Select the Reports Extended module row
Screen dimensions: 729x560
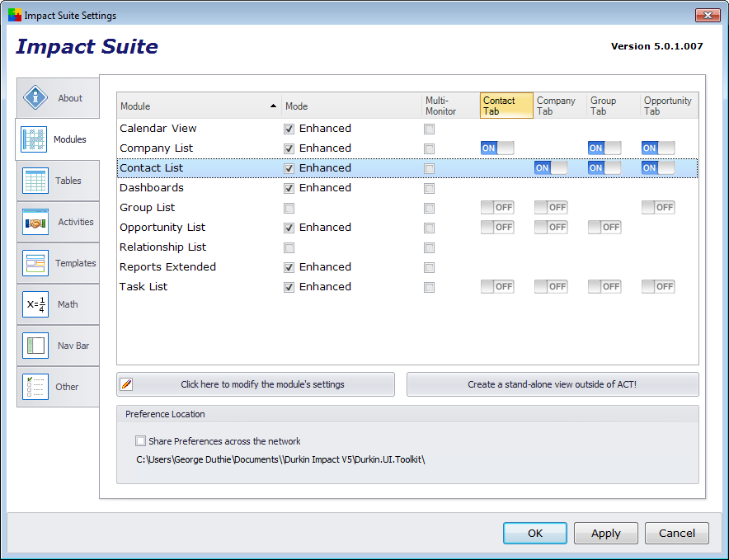pos(407,267)
